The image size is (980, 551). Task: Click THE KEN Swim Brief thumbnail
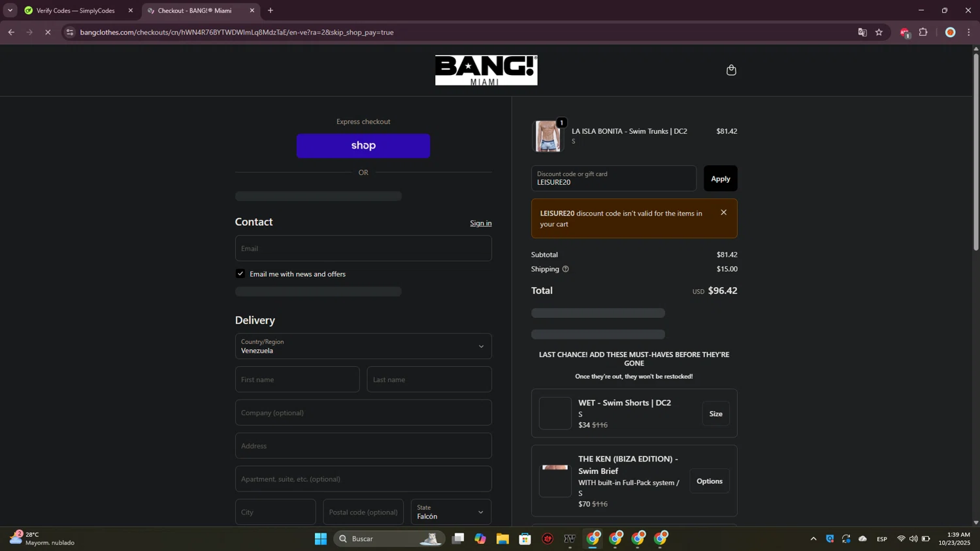tap(555, 480)
